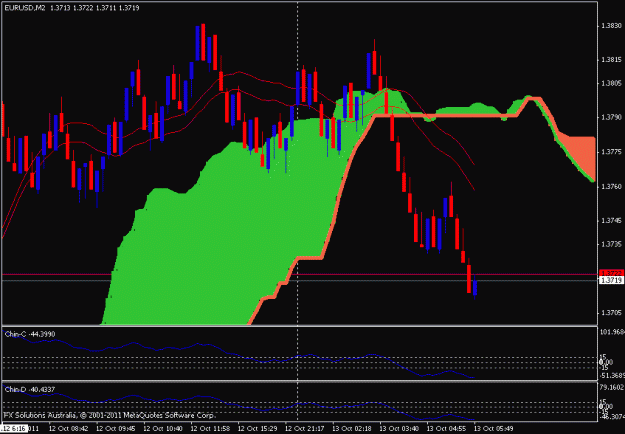
Task: Click the 1.3705 price axis label
Action: tap(611, 312)
